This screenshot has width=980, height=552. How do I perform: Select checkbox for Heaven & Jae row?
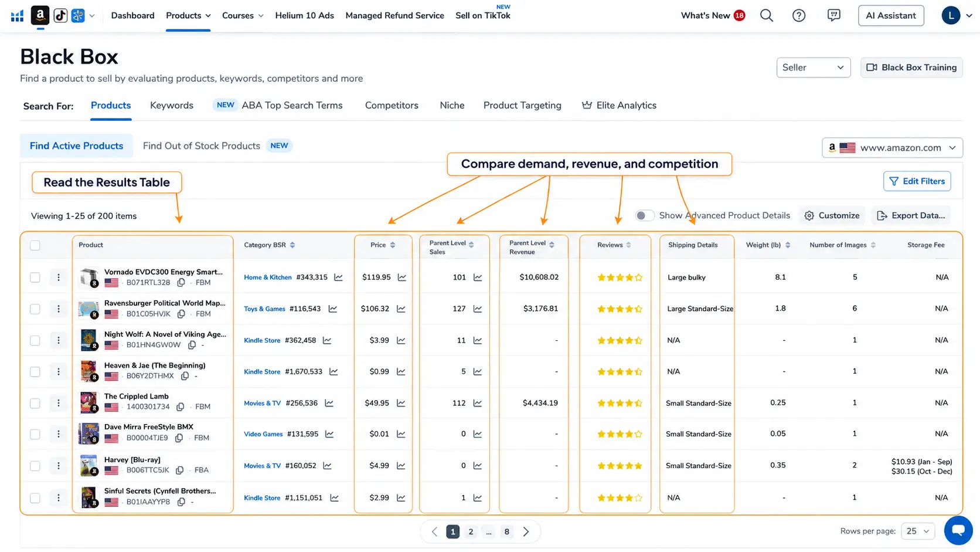35,372
